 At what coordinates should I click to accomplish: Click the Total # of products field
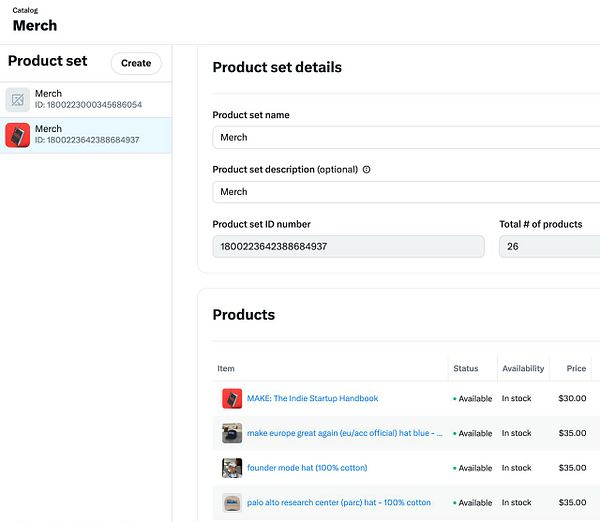coord(549,246)
